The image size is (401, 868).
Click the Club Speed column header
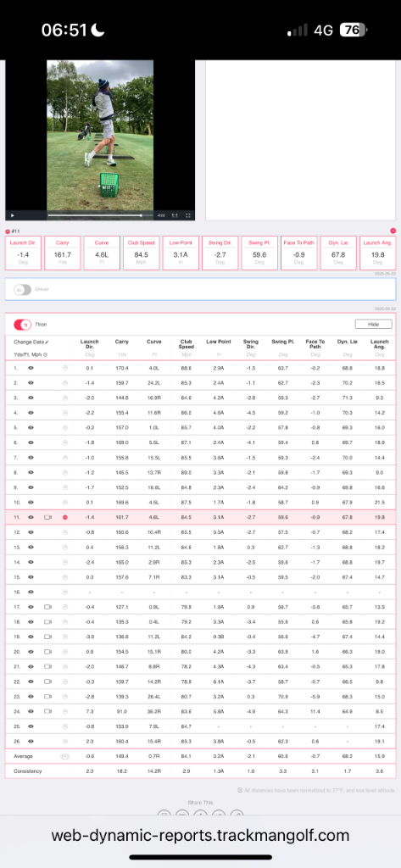coord(187,344)
